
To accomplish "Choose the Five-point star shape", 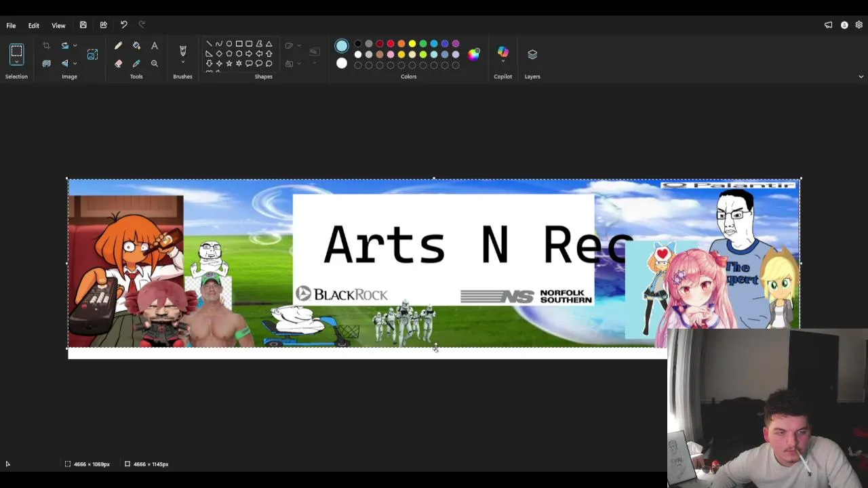I will (229, 64).
